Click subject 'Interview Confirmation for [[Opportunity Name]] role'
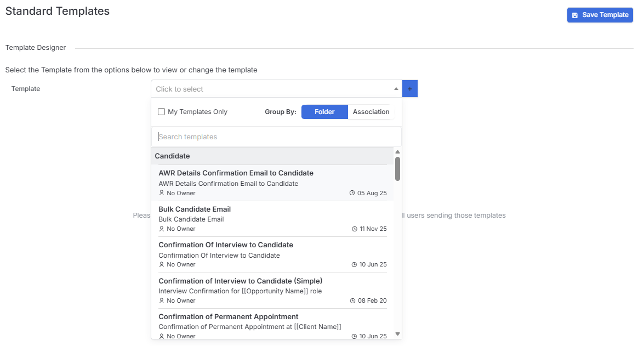Viewport: 644px width, 346px height. (240, 291)
